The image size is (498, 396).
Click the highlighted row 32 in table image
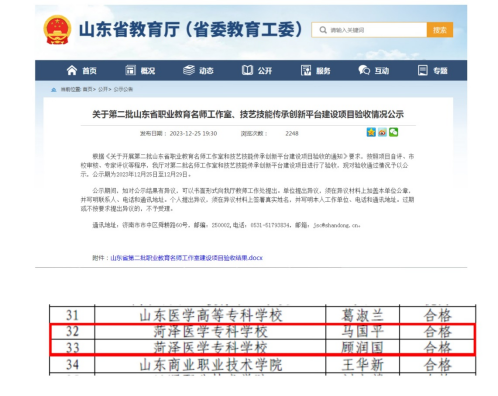coord(262,331)
